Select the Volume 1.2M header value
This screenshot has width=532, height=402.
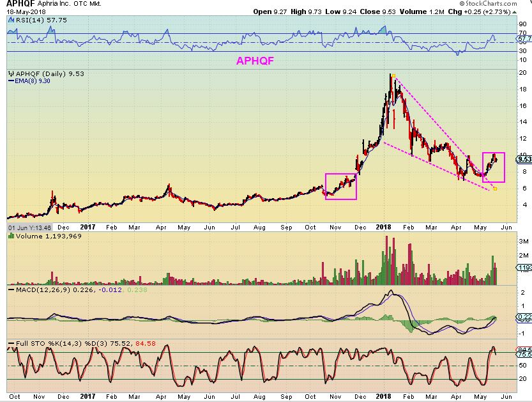tap(422, 12)
